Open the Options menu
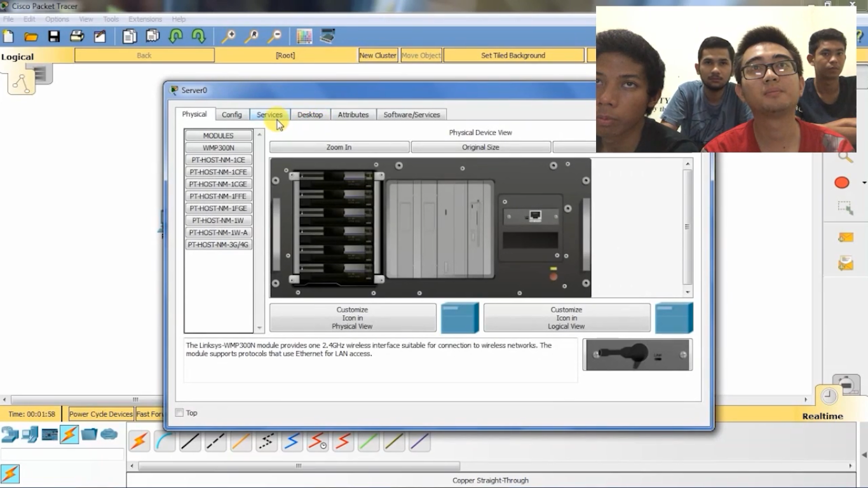 [x=57, y=19]
